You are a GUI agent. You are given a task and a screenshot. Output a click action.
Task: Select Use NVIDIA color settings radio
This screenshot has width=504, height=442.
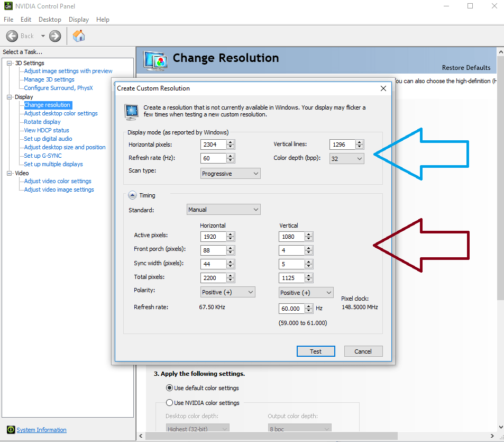169,402
